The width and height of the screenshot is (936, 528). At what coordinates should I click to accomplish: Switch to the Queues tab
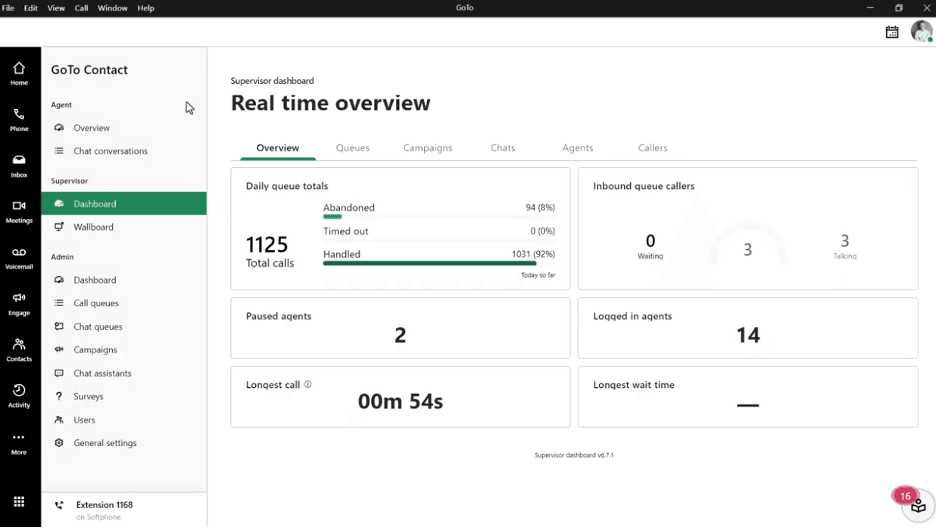coord(352,148)
